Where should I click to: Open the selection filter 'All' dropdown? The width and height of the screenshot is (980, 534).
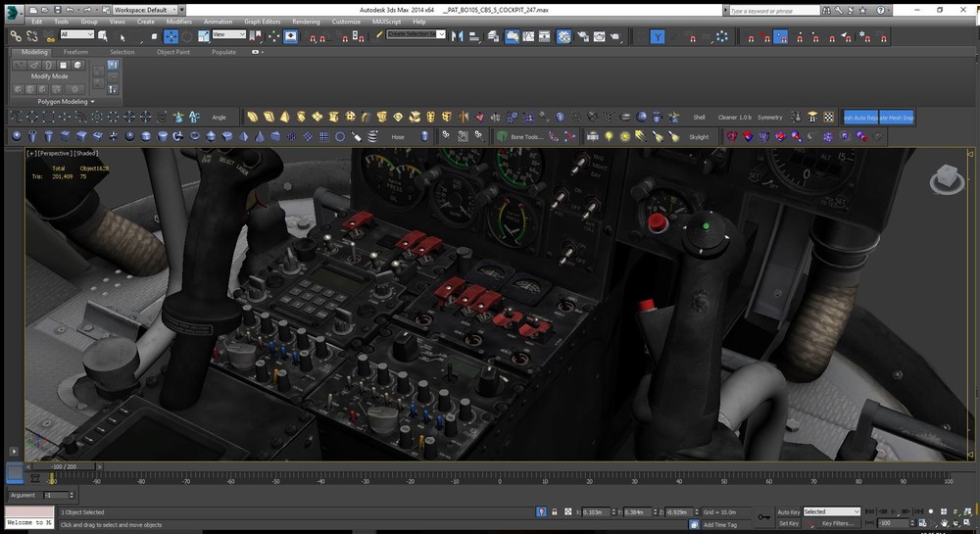point(76,35)
